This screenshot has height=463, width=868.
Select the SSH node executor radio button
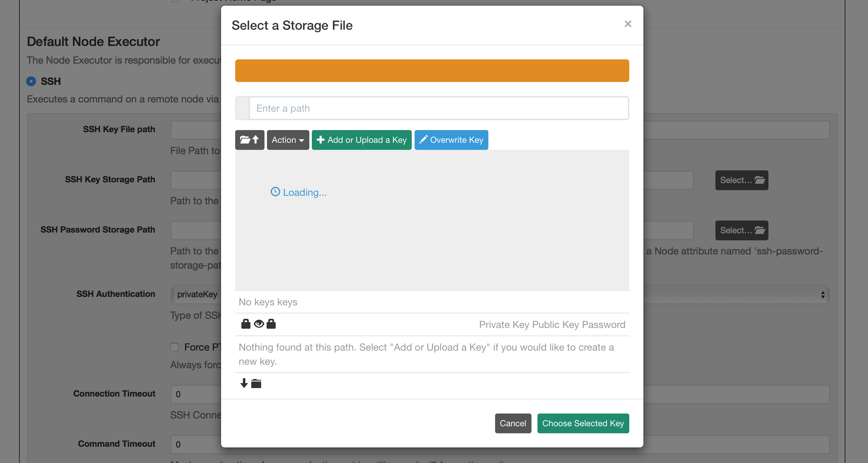tap(31, 81)
